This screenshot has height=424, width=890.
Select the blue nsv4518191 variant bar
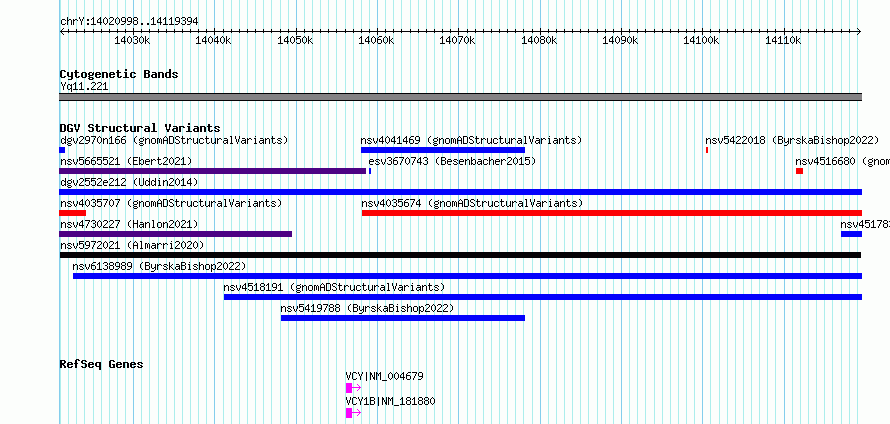point(543,297)
